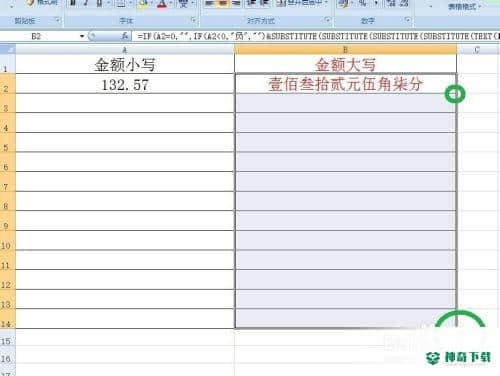The width and height of the screenshot is (500, 376).
Task: Click the align left icon
Action: click(209, 3)
